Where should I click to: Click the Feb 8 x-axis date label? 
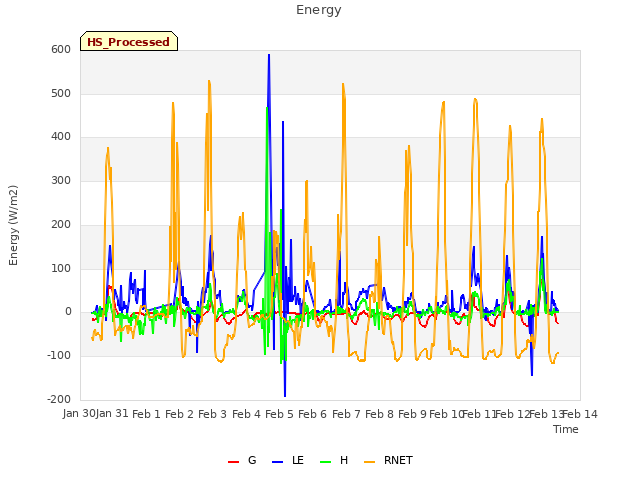(x=379, y=414)
